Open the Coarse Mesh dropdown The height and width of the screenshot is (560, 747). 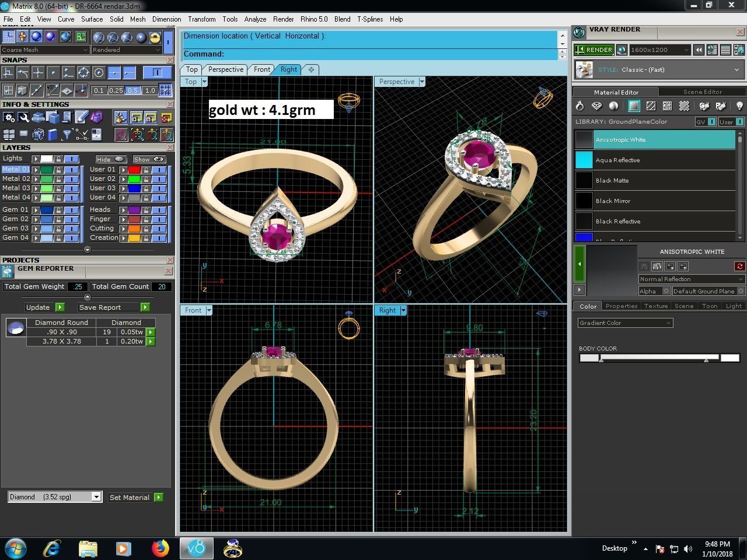click(44, 50)
